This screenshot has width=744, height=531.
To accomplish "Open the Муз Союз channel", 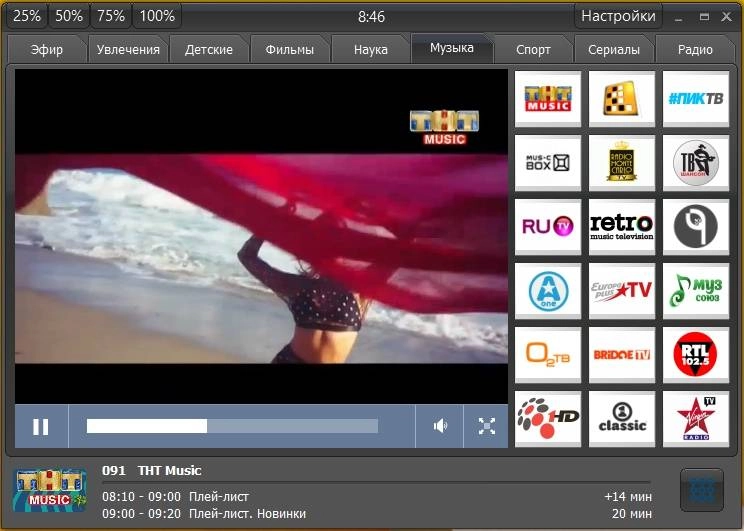I will (696, 291).
